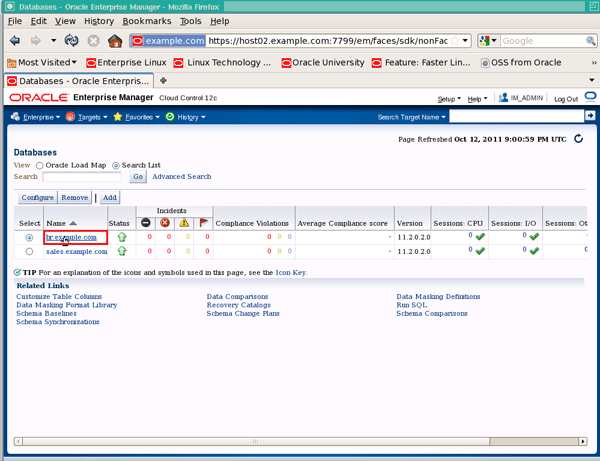Click the target search go arrow
600x461 pixels.
590,116
